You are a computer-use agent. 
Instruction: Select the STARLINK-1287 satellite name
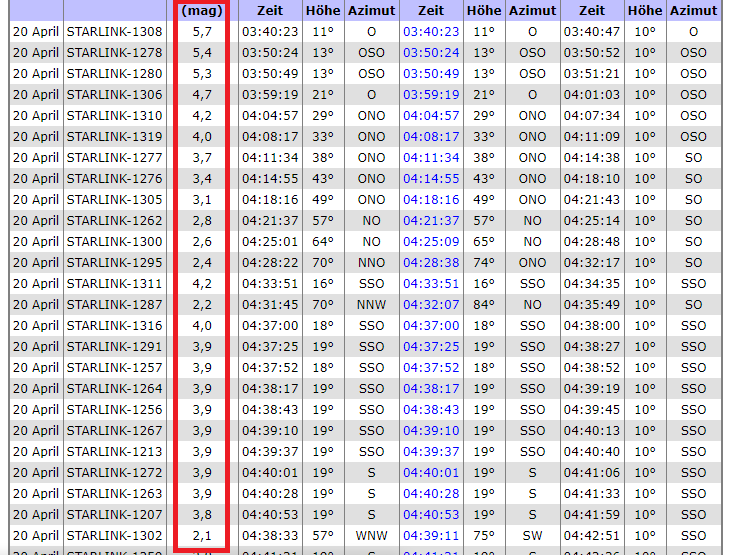[114, 304]
